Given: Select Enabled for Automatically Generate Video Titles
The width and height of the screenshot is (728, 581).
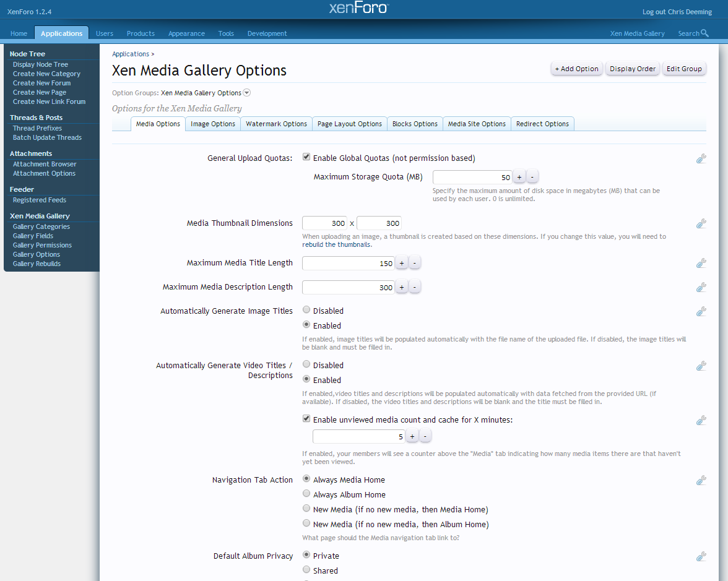Looking at the screenshot, I should click(x=306, y=379).
